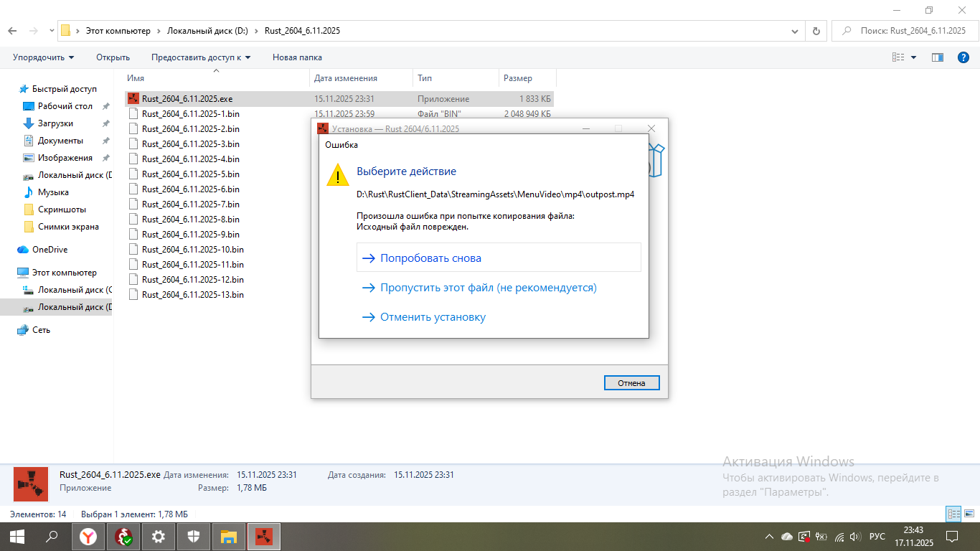The width and height of the screenshot is (980, 551).
Task: Click the refresh button next to address bar
Action: pyautogui.click(x=816, y=31)
